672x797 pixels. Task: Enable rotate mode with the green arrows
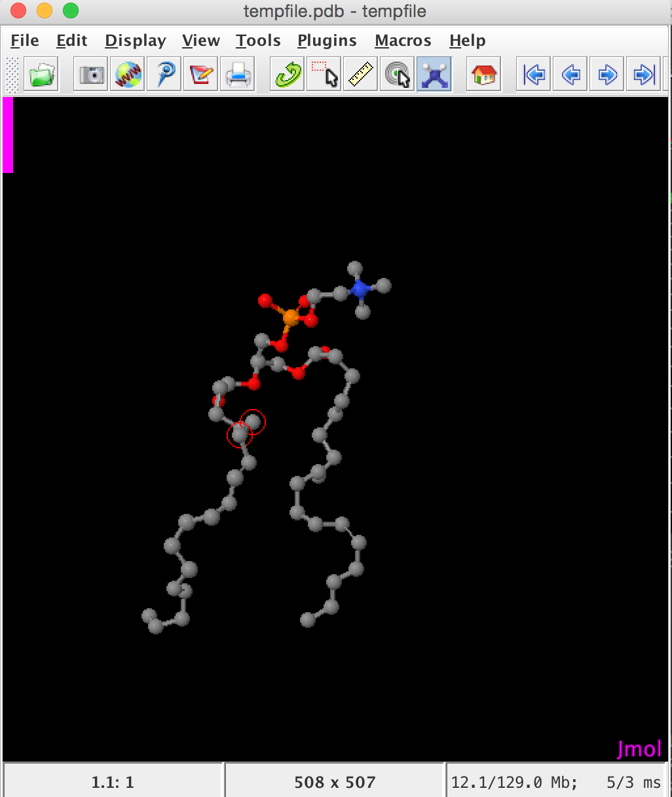coord(286,74)
